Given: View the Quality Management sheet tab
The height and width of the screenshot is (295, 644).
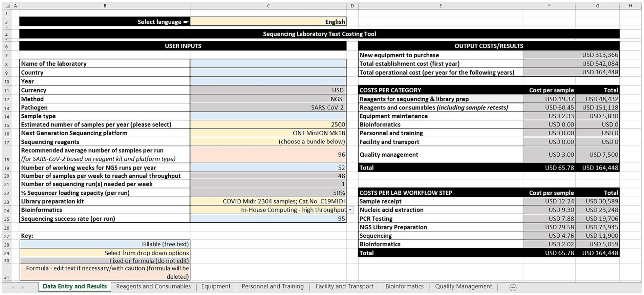Looking at the screenshot, I should pos(464,287).
